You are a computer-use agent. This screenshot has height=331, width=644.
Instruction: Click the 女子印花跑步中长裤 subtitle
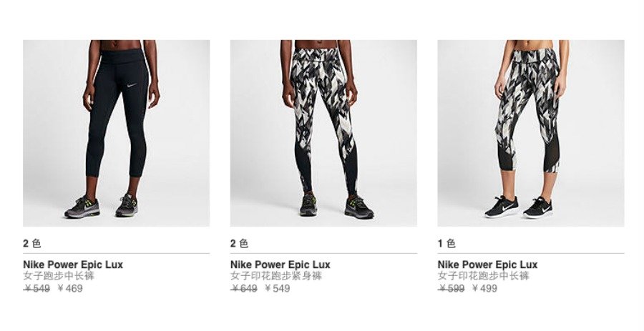click(x=484, y=276)
